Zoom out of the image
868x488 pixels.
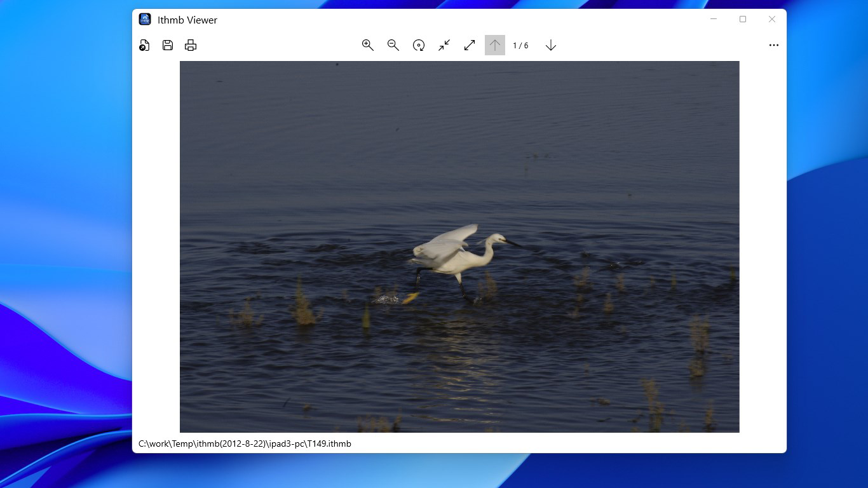(x=393, y=45)
